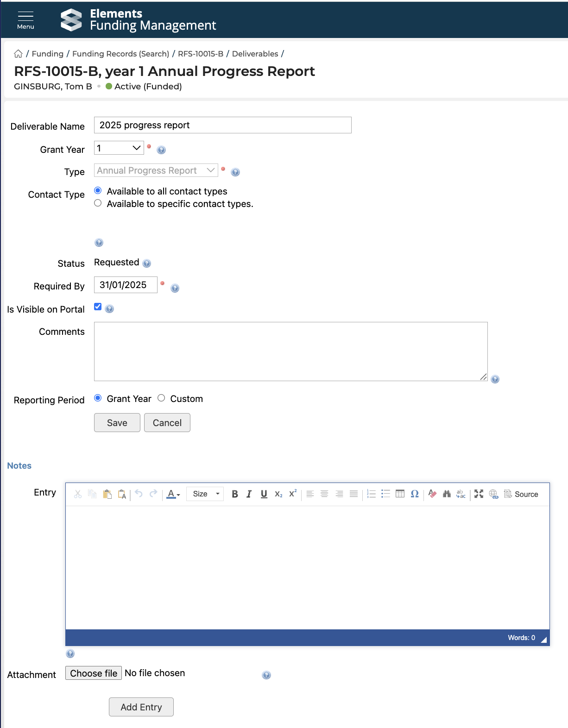Click the Save button
This screenshot has width=568, height=728.
pyautogui.click(x=117, y=423)
